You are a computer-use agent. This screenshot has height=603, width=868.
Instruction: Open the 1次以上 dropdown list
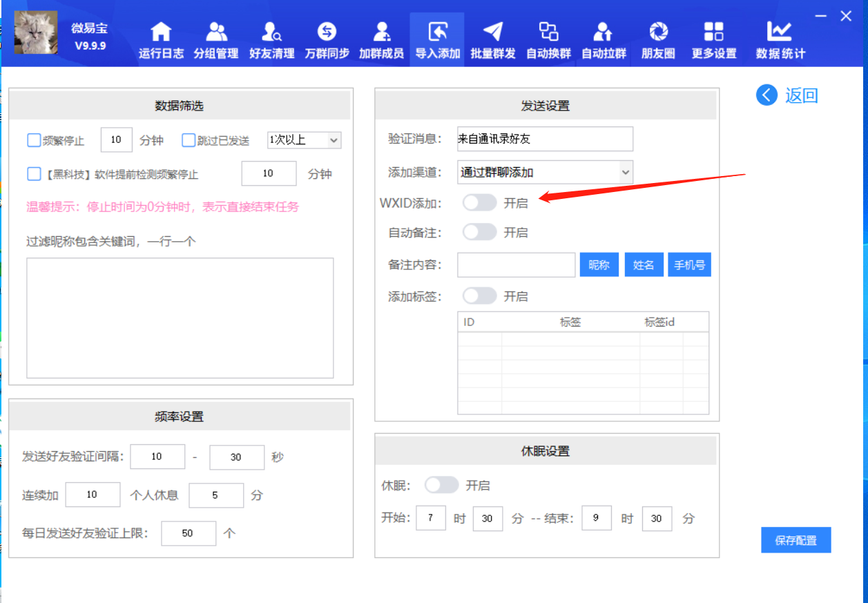[x=304, y=140]
